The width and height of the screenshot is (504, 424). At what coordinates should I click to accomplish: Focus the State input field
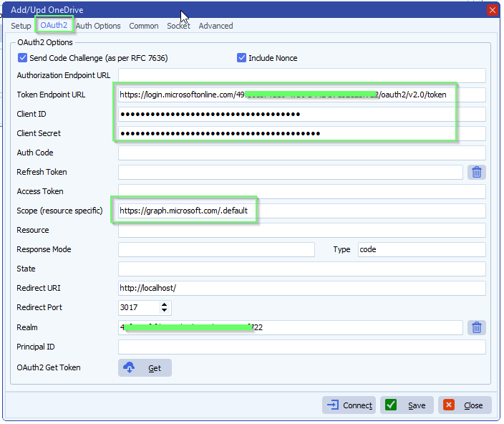302,269
